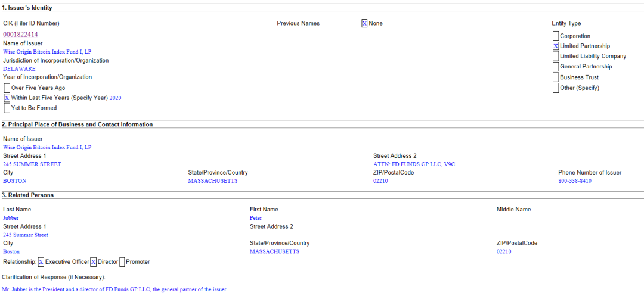Tick the Limited Liability Company checkbox
The width and height of the screenshot is (644, 296).
[x=556, y=56]
